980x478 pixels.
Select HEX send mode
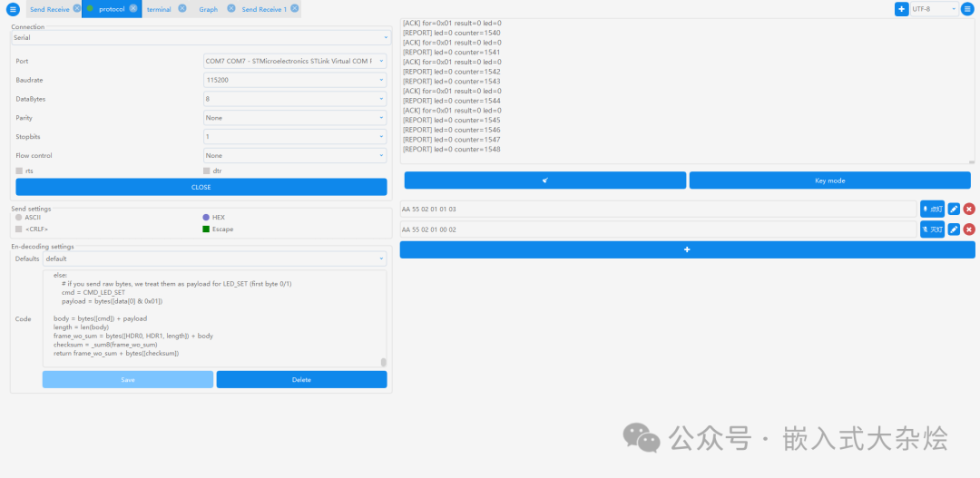[x=206, y=218]
